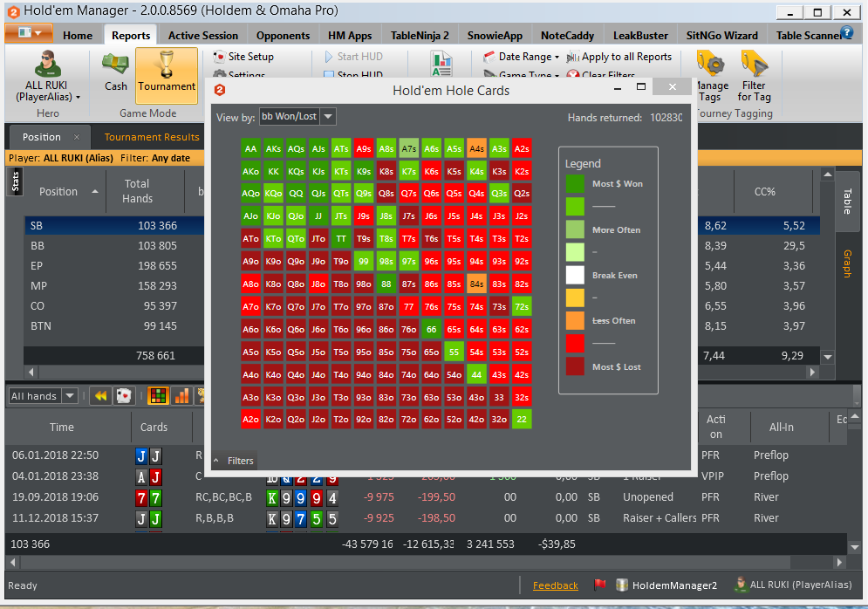This screenshot has height=609, width=868.
Task: Click the Cards column header
Action: pos(154,427)
